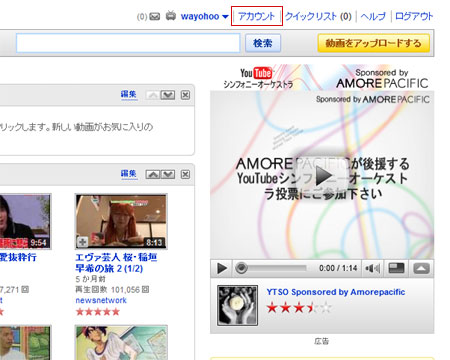Screen dimensions: 450x360
Task: Toggle the player widescreen size icon
Action: (397, 268)
